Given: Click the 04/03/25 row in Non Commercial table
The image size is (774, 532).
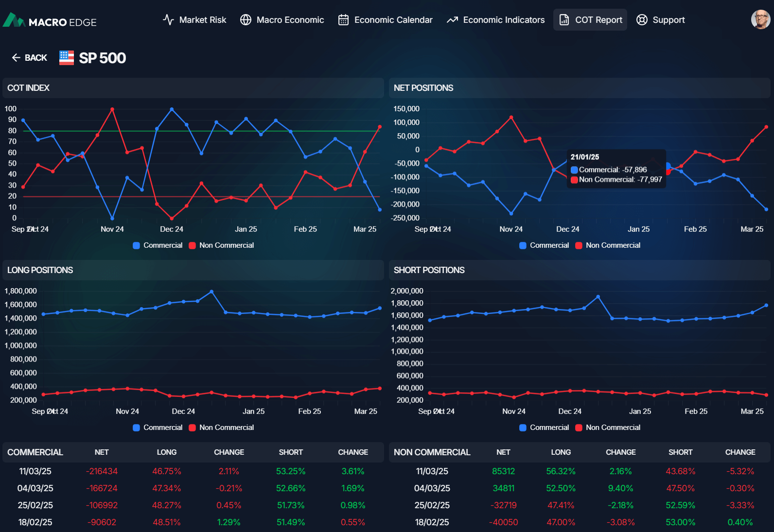Looking at the screenshot, I should (432, 488).
